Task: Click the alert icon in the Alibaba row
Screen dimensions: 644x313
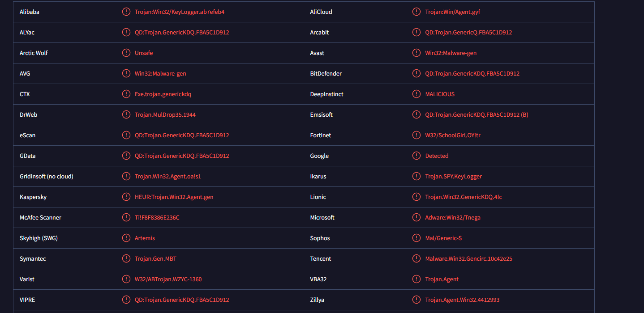Action: point(126,12)
